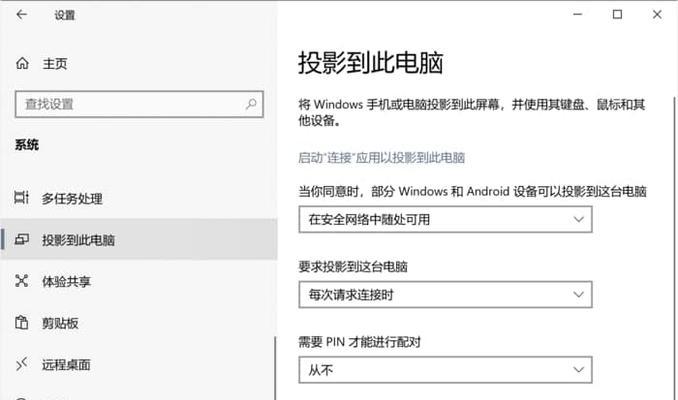678x400 pixels.
Task: Minimize the 设置 window
Action: (x=578, y=15)
